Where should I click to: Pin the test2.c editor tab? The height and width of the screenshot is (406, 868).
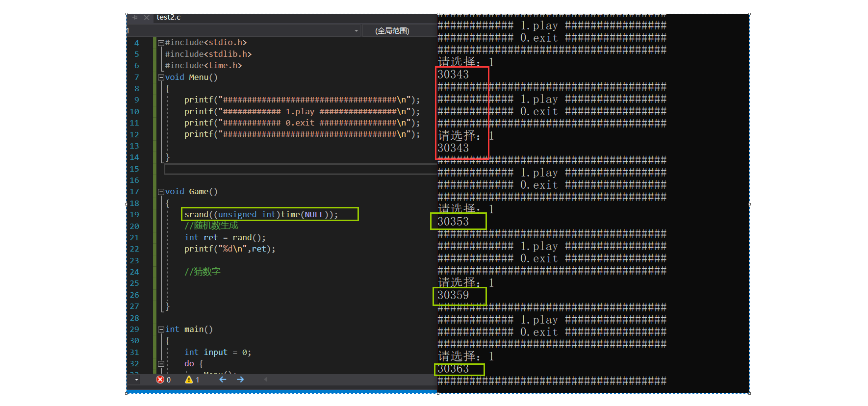coord(135,17)
